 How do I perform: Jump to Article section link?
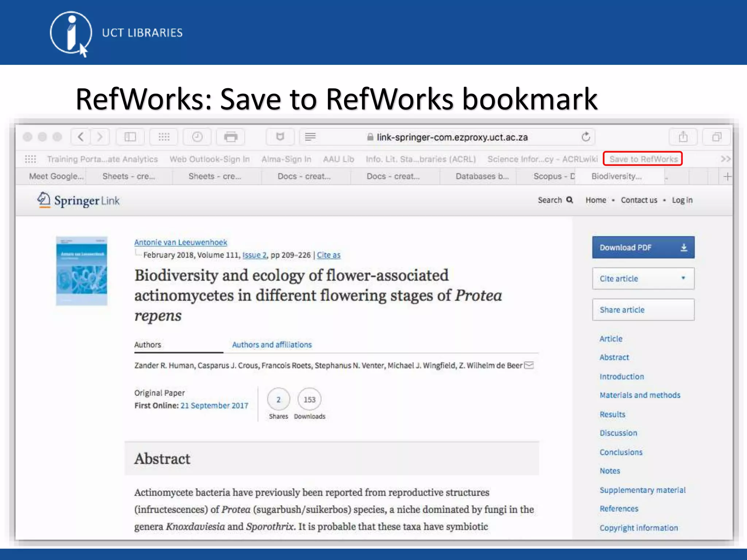pyautogui.click(x=611, y=339)
